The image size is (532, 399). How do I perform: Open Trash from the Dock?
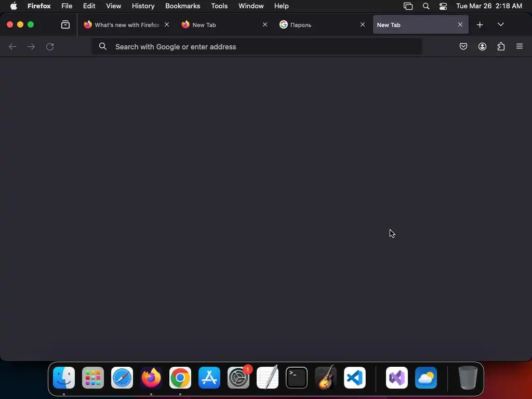click(x=468, y=378)
